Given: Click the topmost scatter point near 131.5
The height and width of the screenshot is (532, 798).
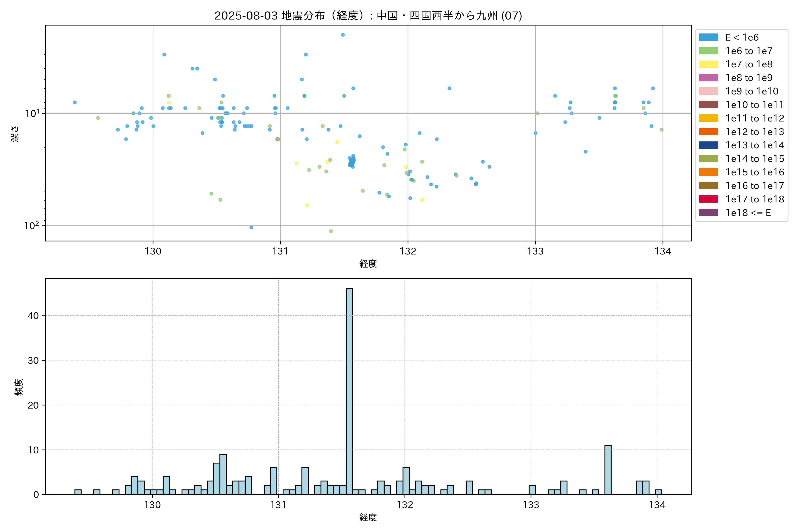Looking at the screenshot, I should (x=343, y=35).
